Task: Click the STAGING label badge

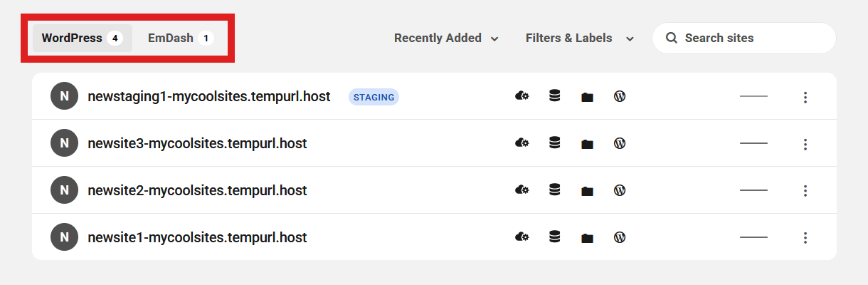Action: click(374, 97)
